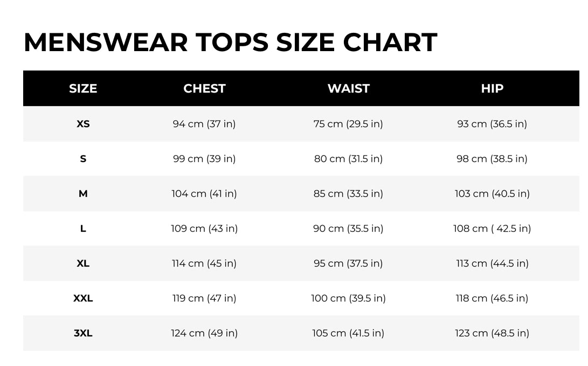Click the 94 cm chest measurement

[204, 124]
